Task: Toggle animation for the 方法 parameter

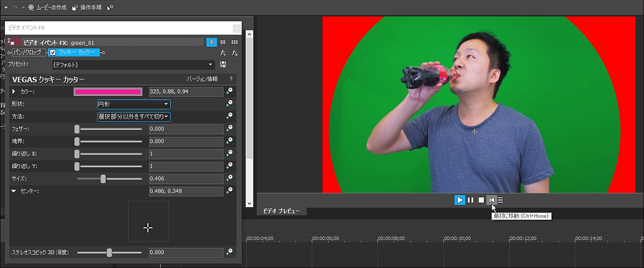Action: click(x=229, y=116)
